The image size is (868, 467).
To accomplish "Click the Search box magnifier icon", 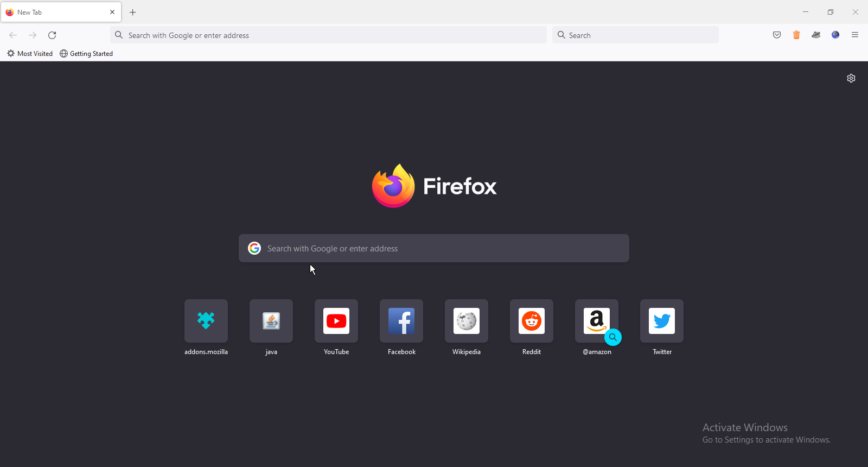I will pos(561,35).
